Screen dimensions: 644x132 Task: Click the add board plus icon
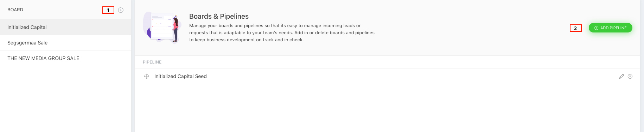[x=121, y=10]
